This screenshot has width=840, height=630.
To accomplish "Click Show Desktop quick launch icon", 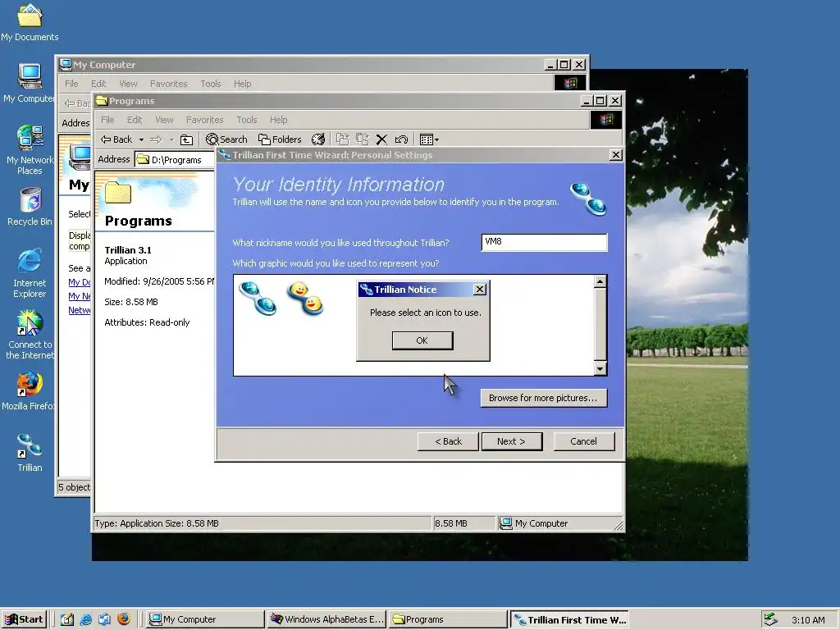I will tap(67, 619).
